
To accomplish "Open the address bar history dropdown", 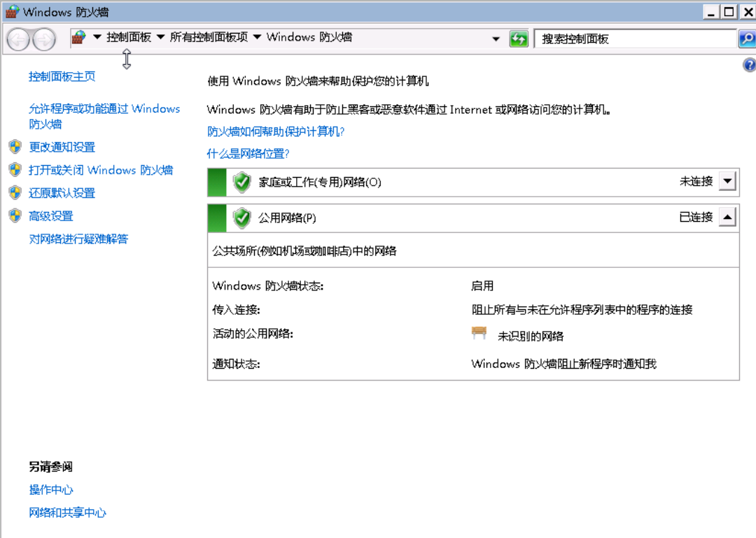I will pyautogui.click(x=496, y=38).
